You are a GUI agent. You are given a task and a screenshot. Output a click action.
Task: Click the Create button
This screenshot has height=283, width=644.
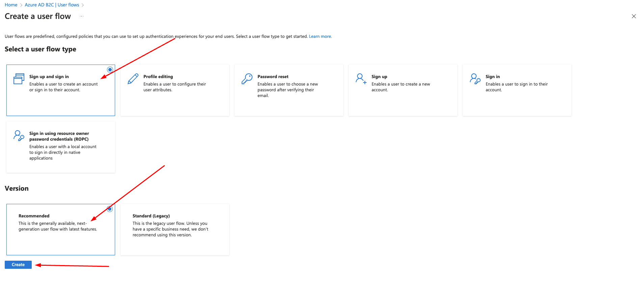coord(18,265)
